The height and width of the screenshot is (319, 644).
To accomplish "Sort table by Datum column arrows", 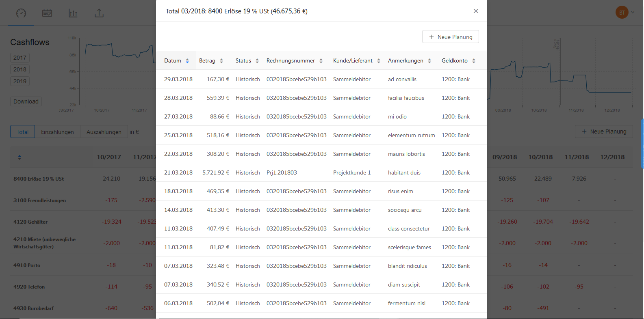I will 187,61.
